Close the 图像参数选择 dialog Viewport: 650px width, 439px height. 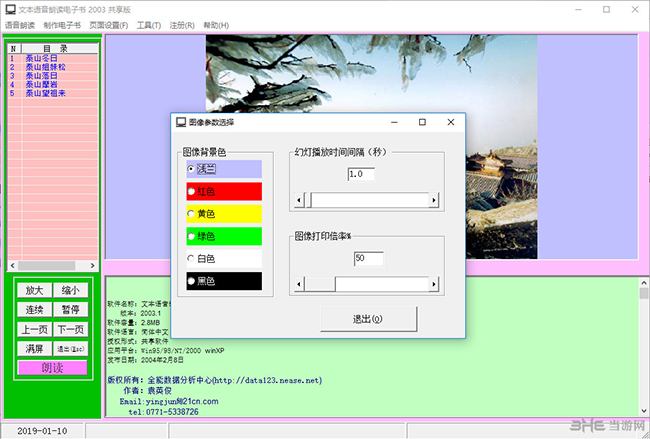point(451,122)
